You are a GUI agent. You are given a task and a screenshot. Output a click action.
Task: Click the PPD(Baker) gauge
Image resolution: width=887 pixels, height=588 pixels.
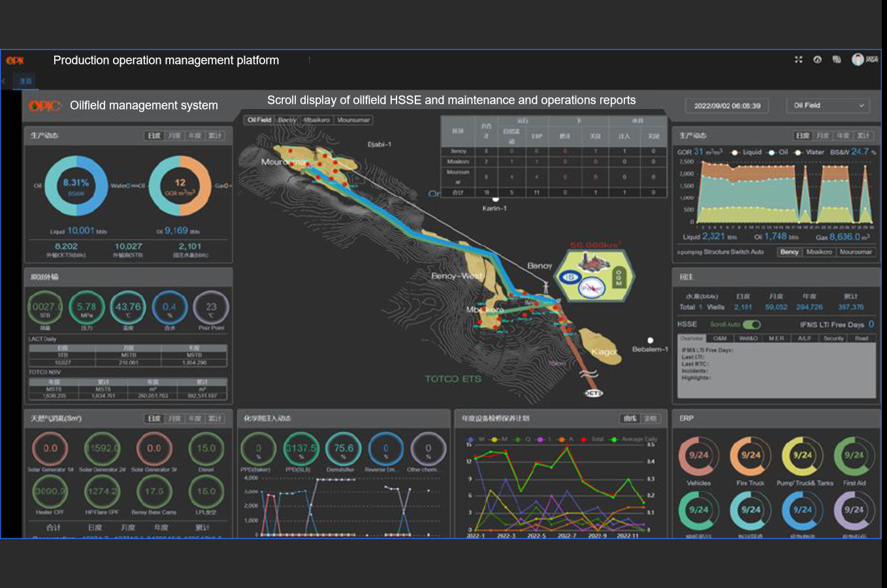258,449
